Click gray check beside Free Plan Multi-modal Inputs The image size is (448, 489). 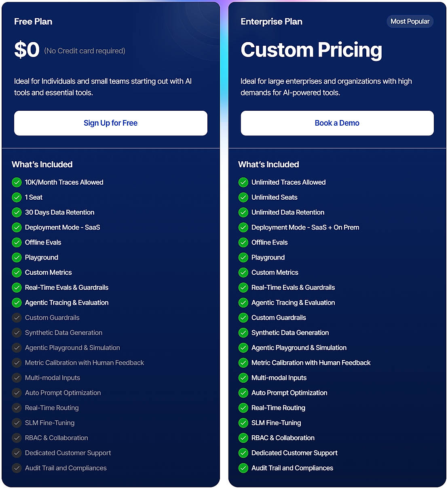click(x=17, y=378)
